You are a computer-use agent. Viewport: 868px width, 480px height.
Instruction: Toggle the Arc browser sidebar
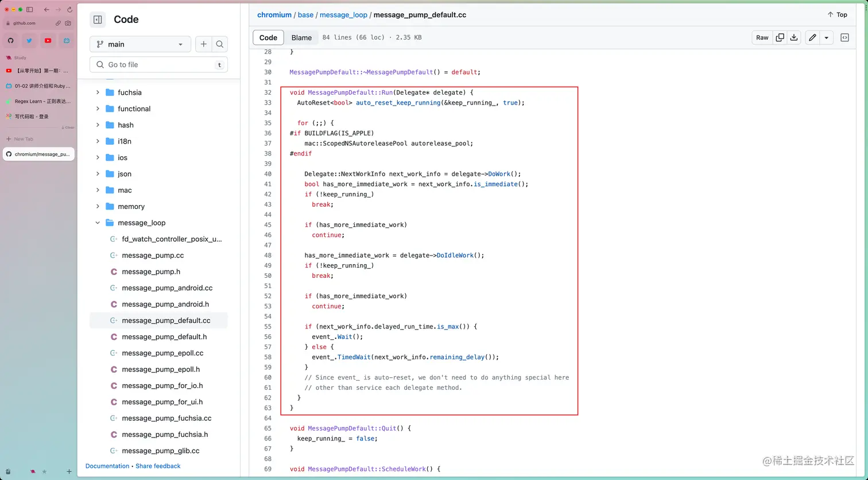(x=30, y=10)
